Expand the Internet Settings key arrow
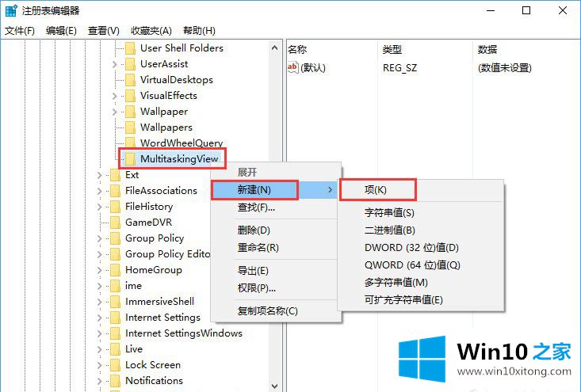 click(99, 318)
